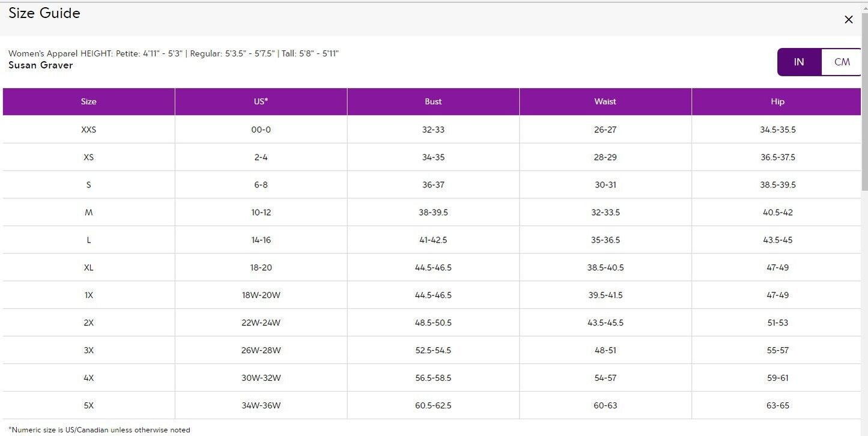Click the Susan Graver brand name
Screen dimensions: 868x436
tap(40, 65)
